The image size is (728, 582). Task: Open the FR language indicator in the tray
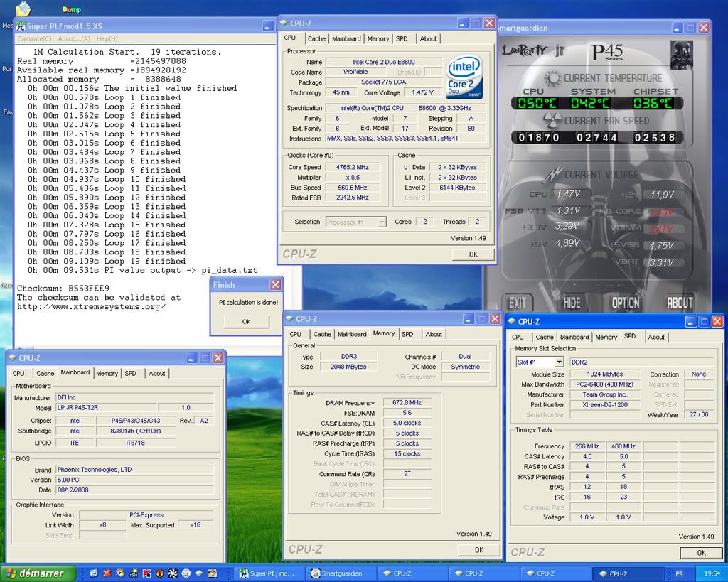tap(679, 573)
